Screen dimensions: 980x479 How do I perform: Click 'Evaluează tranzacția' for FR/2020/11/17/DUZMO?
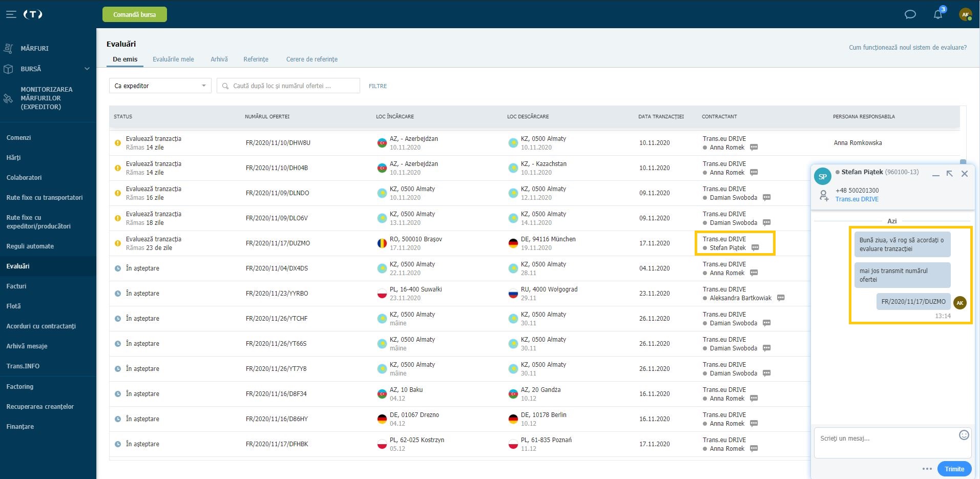pos(154,239)
